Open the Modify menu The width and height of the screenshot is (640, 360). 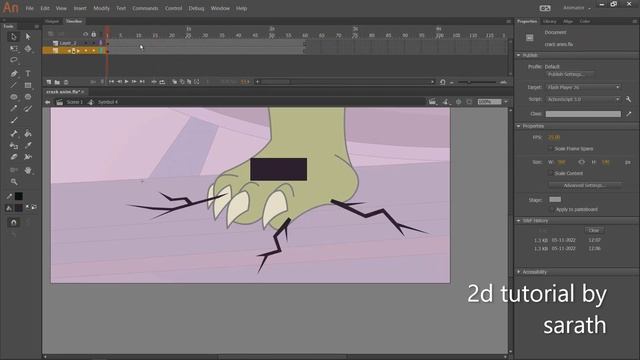[x=101, y=8]
